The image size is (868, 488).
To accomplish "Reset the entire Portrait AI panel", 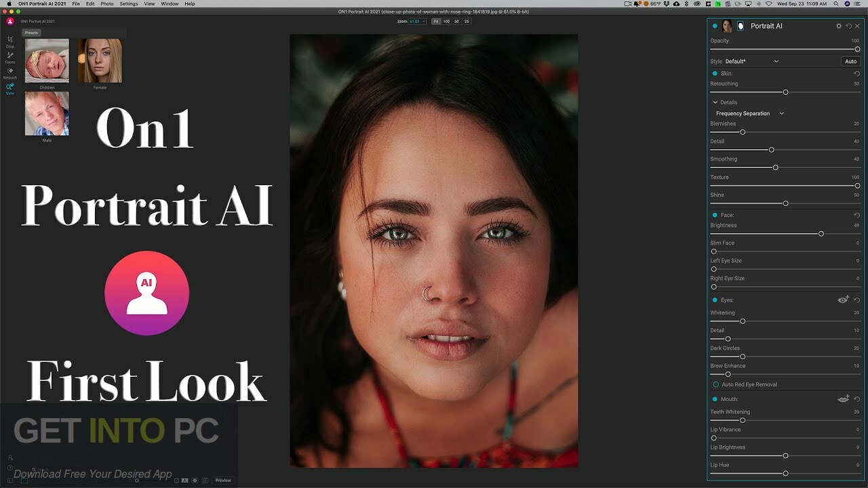I will pos(848,26).
